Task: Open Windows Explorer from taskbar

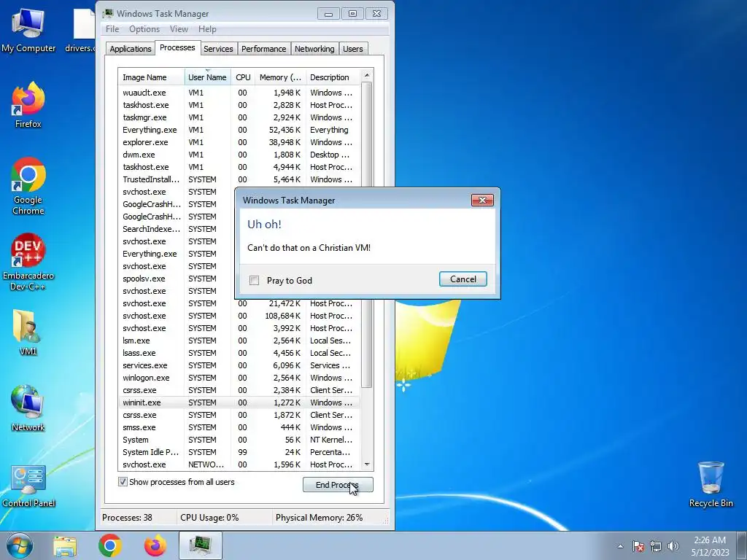Action: pos(65,546)
